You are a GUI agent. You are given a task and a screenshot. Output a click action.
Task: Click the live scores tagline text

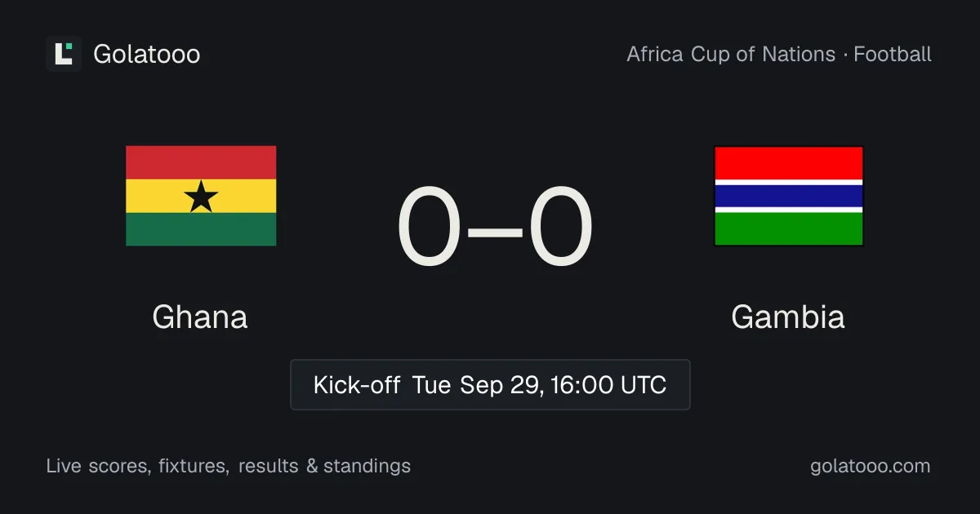click(x=229, y=466)
